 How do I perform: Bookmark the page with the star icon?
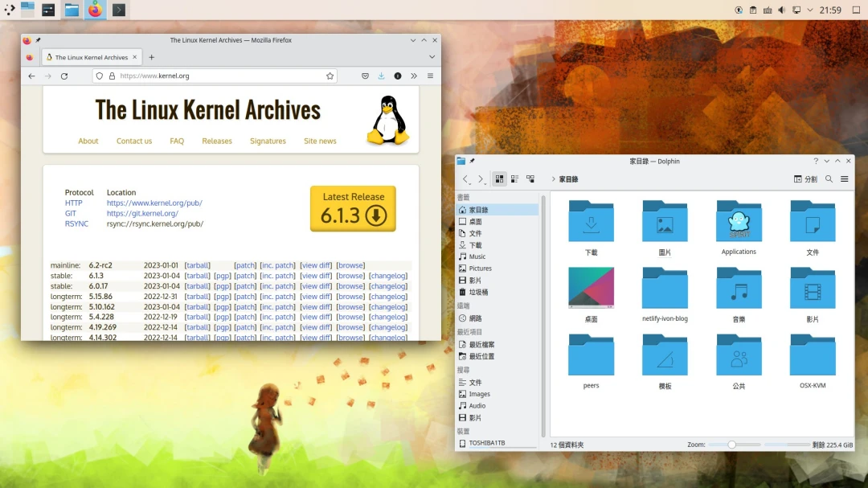(x=330, y=76)
